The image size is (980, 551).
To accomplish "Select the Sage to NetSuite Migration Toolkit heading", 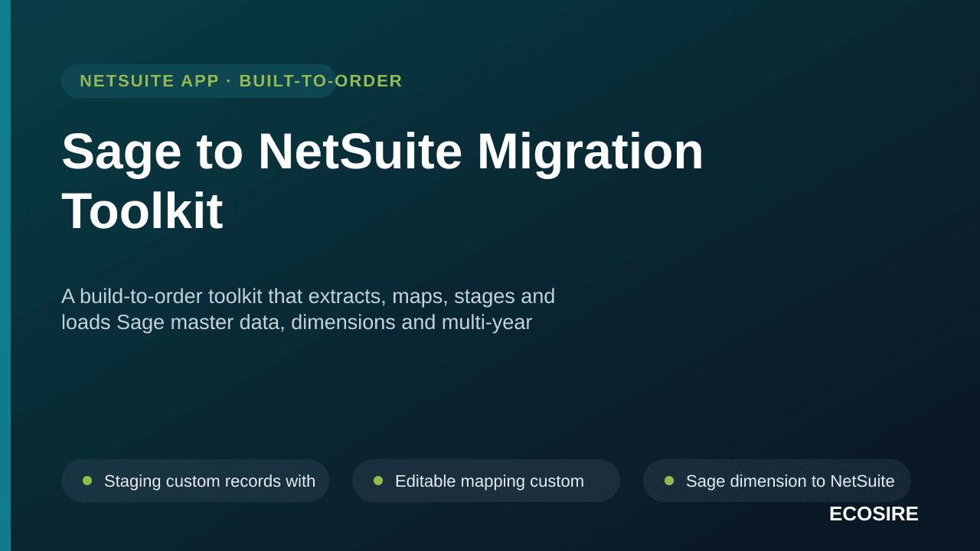I will tap(383, 181).
